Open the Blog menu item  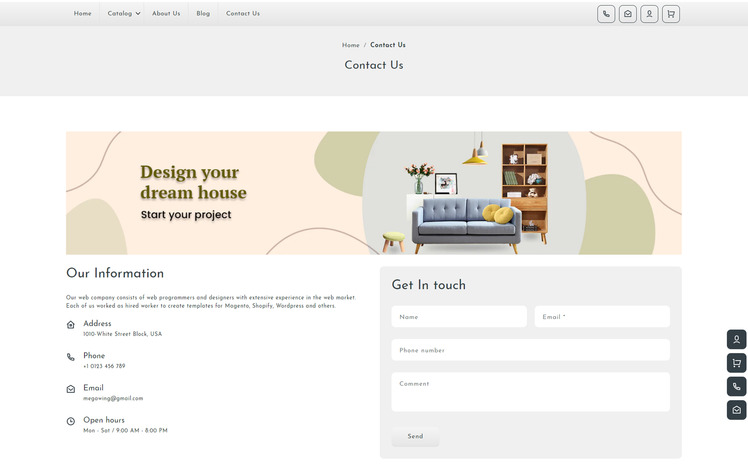coord(203,13)
